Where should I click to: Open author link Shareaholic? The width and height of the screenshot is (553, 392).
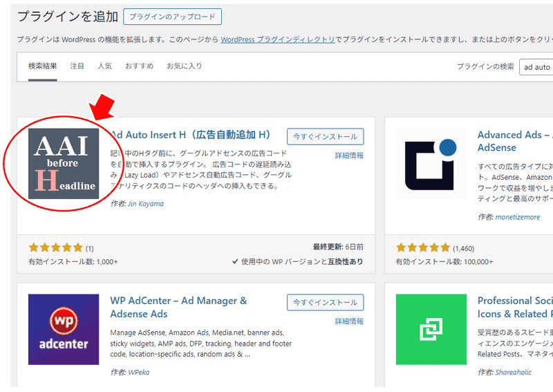click(513, 372)
